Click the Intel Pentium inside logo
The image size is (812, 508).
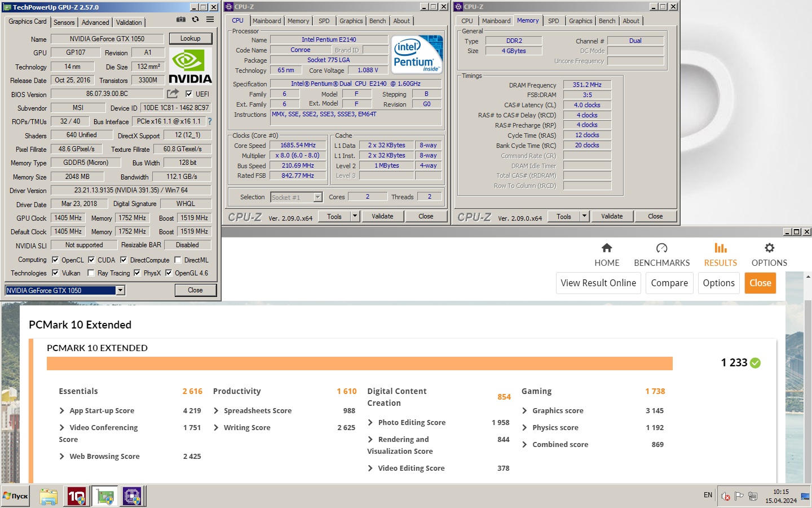(x=417, y=54)
